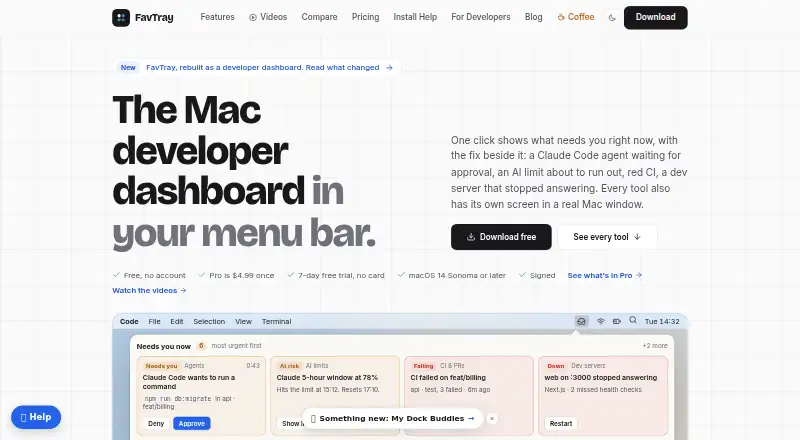800x440 pixels.
Task: Click the Tue 14:32 clock
Action: [x=662, y=322]
